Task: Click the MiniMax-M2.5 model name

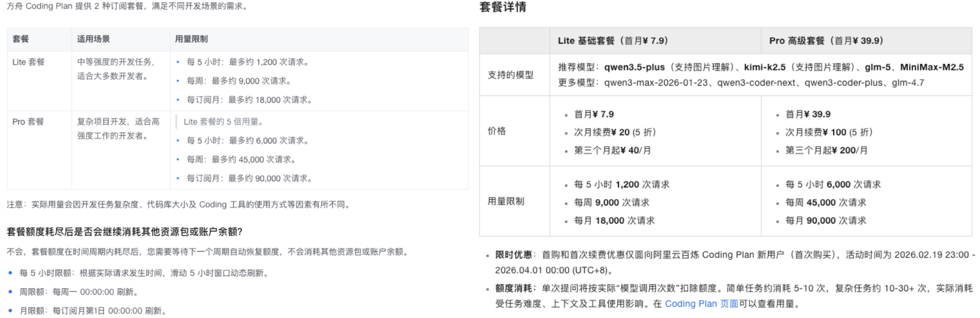Action: click(x=932, y=67)
